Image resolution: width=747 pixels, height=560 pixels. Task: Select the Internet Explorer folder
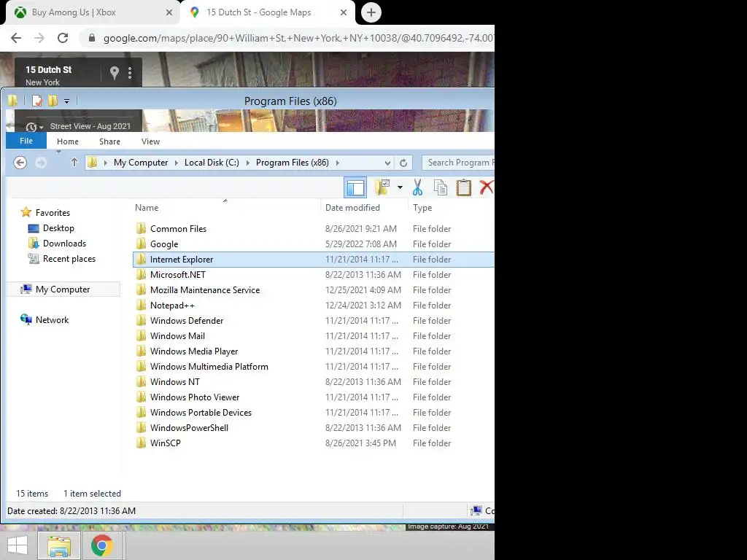click(314, 259)
